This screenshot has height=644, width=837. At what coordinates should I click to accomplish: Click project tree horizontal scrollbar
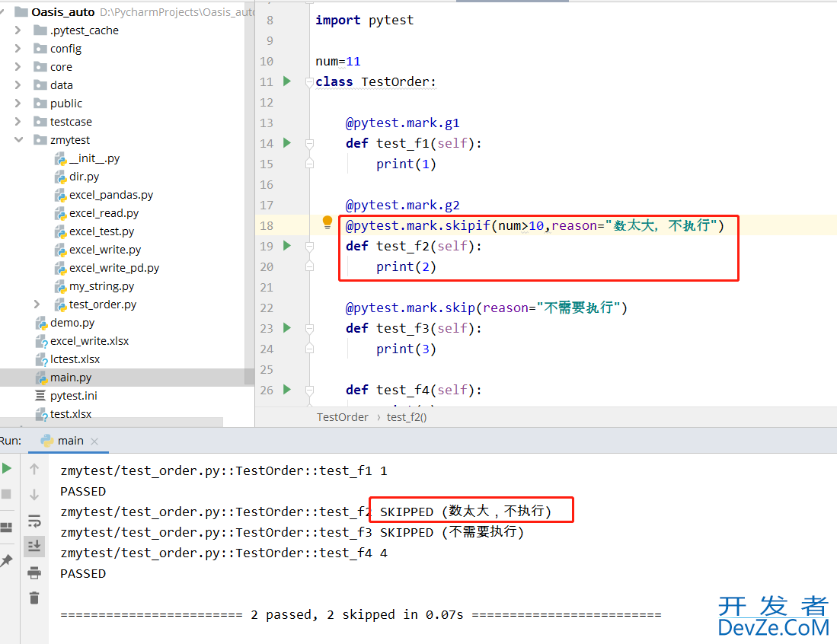[x=111, y=422]
